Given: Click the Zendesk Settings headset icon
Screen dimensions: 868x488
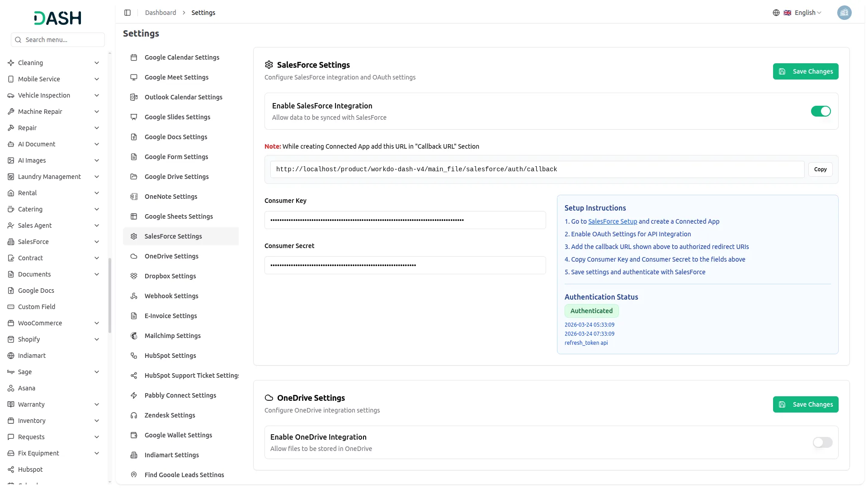Looking at the screenshot, I should [134, 415].
